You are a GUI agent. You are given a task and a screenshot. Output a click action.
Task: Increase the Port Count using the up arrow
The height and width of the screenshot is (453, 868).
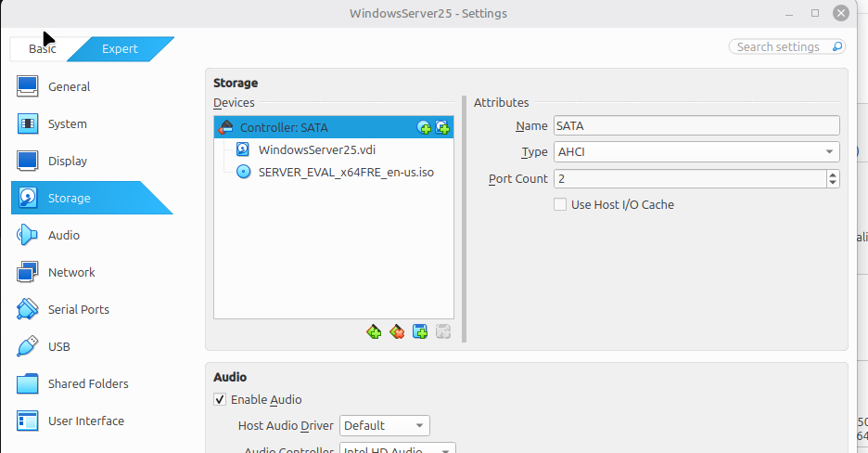point(833,175)
